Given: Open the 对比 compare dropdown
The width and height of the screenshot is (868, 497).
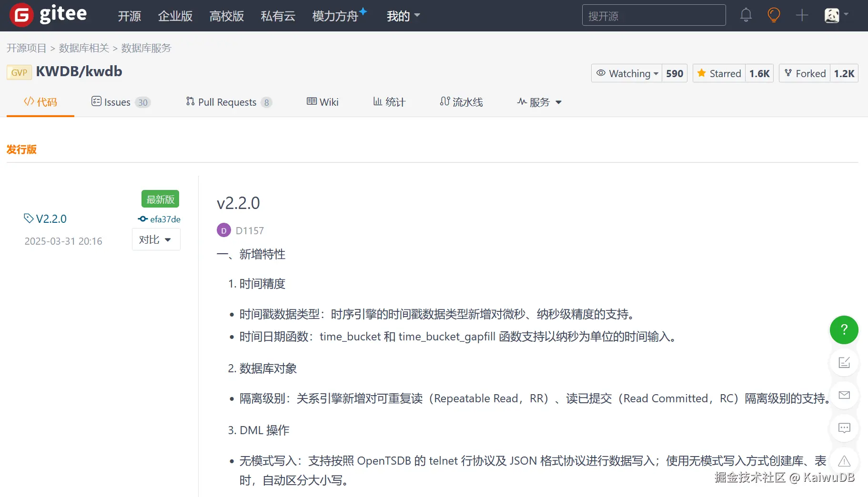Looking at the screenshot, I should click(156, 239).
